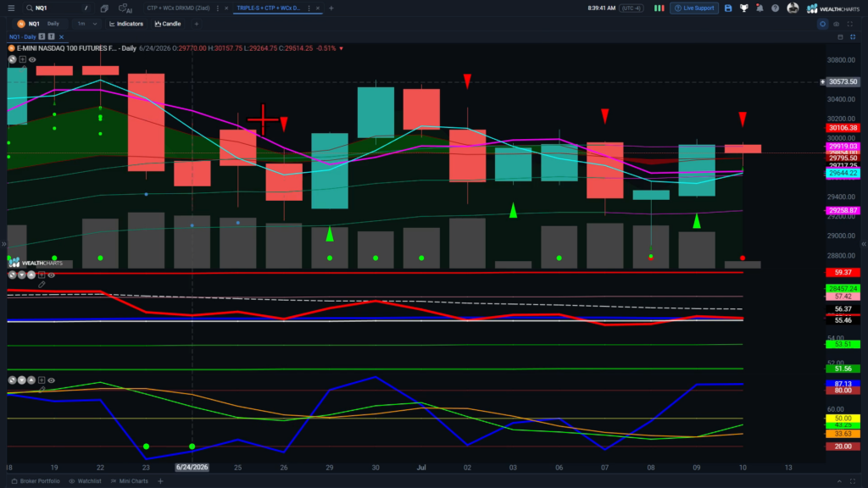Open the 1m timeframe dropdown
868x488 pixels.
click(87, 24)
